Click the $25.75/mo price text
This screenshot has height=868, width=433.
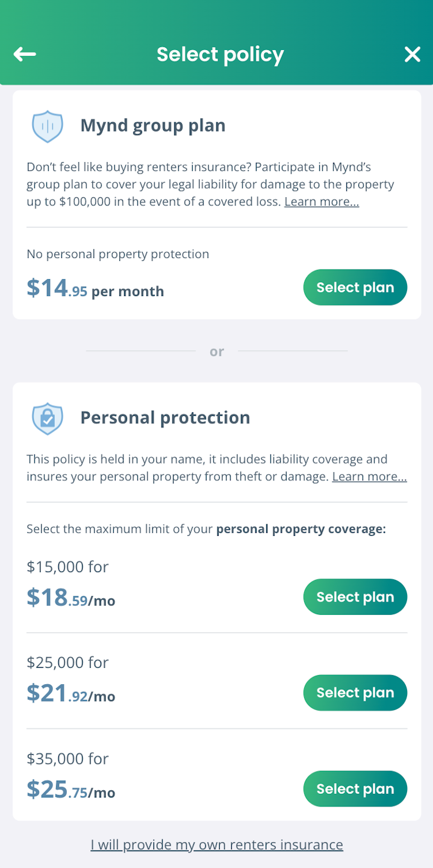pos(71,790)
